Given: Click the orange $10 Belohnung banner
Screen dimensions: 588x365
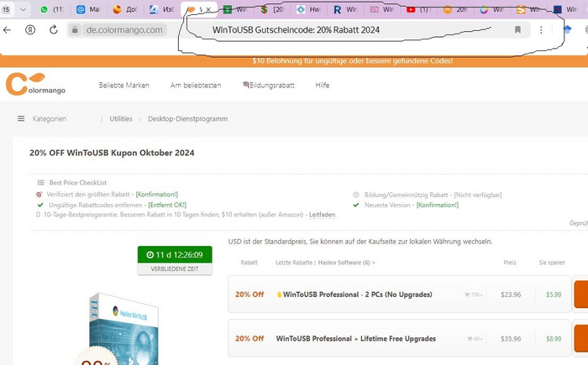Looking at the screenshot, I should pyautogui.click(x=294, y=60).
